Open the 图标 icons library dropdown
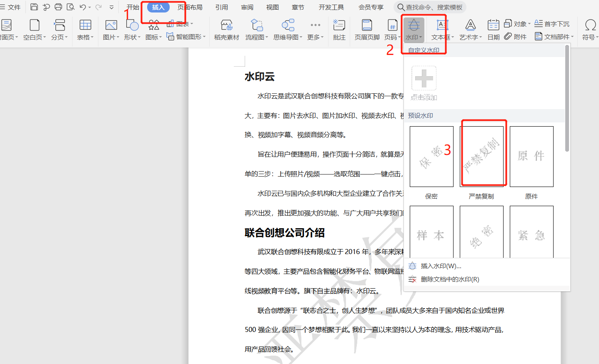 [153, 30]
